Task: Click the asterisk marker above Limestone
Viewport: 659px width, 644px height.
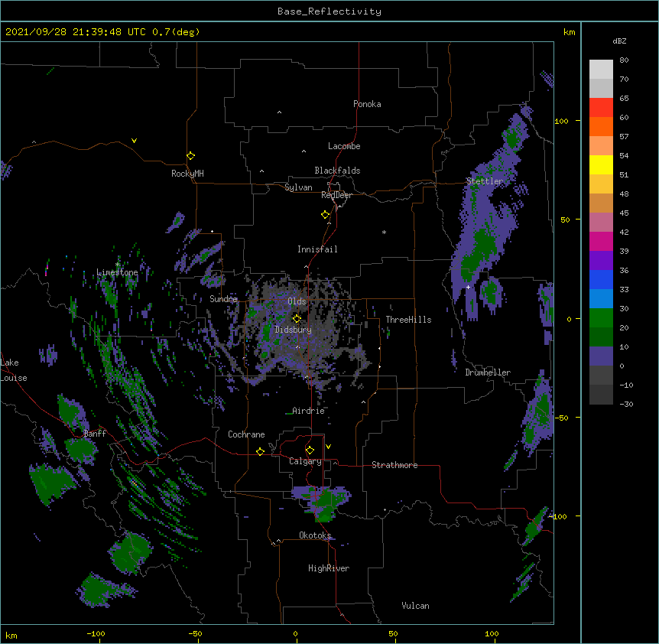Action: [x=117, y=265]
